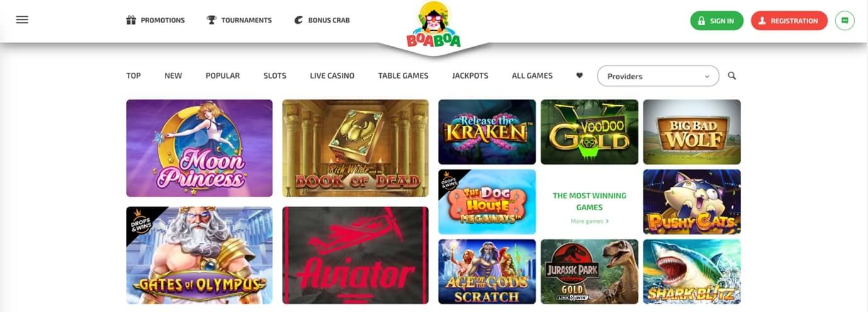Image resolution: width=868 pixels, height=312 pixels.
Task: Click the Bonus Crab icon
Action: click(x=298, y=20)
